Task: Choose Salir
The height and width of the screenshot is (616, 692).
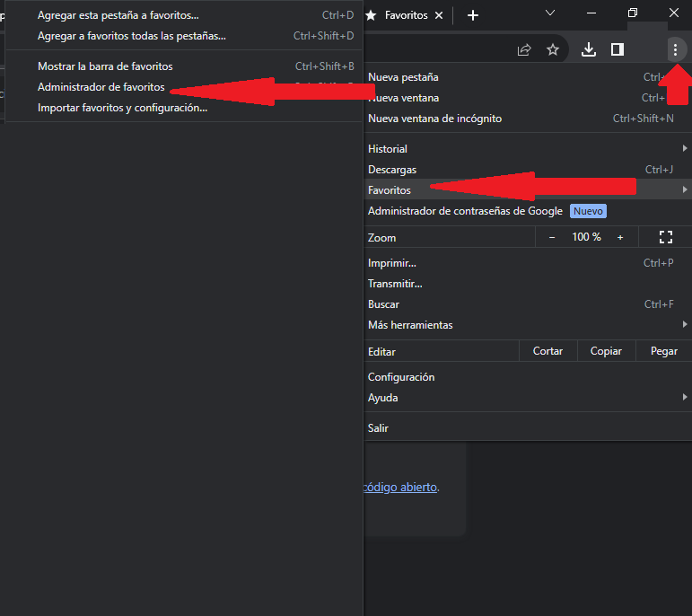Action: pos(528,428)
